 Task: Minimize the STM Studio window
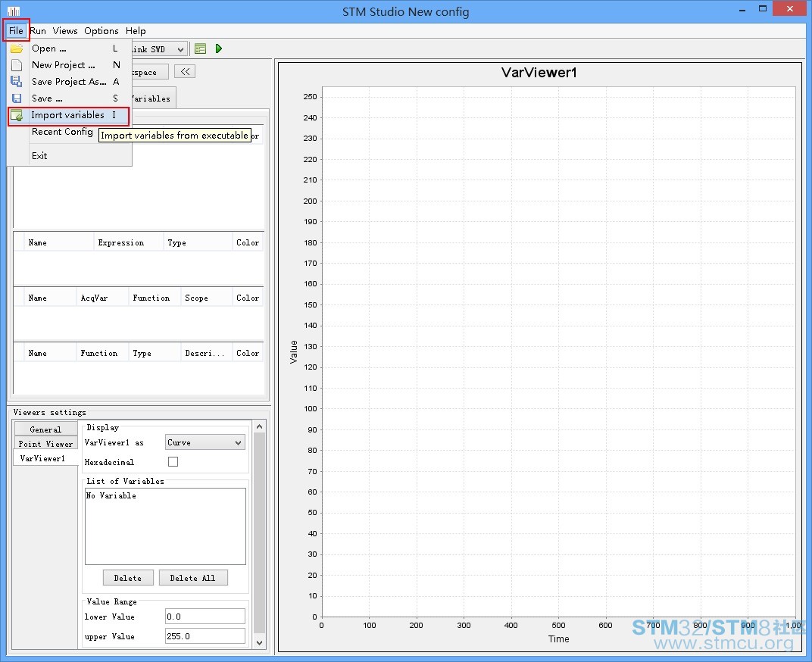(x=742, y=9)
